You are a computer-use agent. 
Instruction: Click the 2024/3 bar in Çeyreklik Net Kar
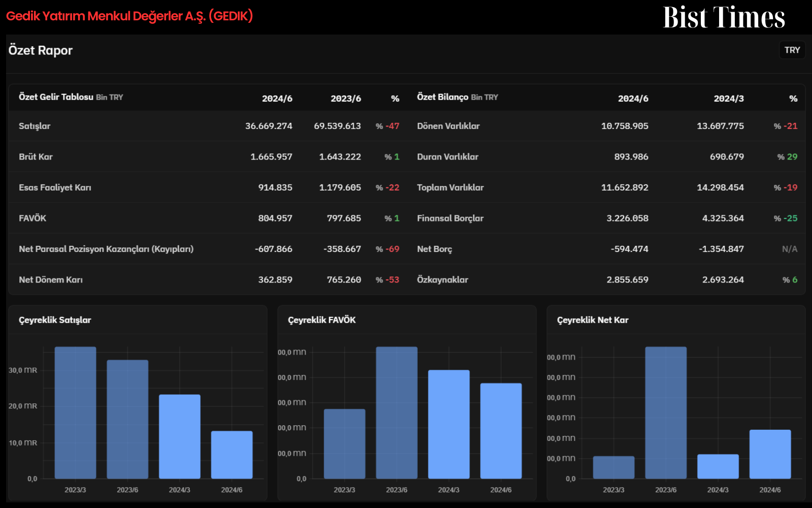point(718,466)
